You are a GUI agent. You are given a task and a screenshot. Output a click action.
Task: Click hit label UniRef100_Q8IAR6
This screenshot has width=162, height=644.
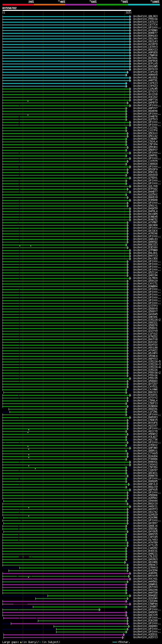[145, 562]
